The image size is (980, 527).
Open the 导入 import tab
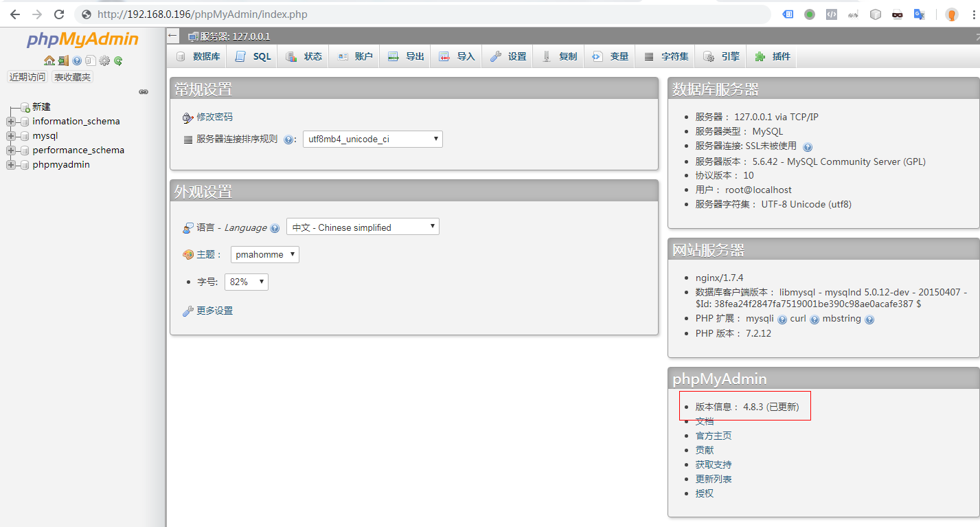(x=456, y=56)
